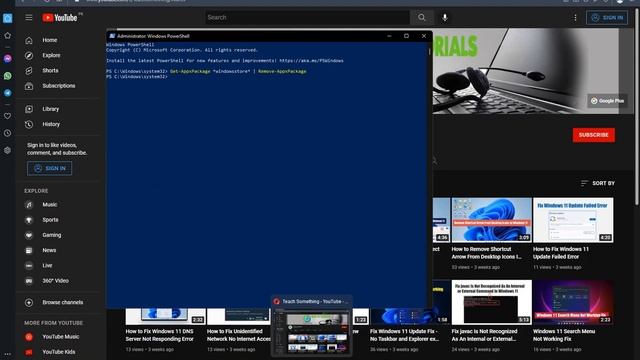Open 'Fix javac Is Not Recognized' video title
Image resolution: width=640 pixels, height=360 pixels.
click(x=484, y=335)
